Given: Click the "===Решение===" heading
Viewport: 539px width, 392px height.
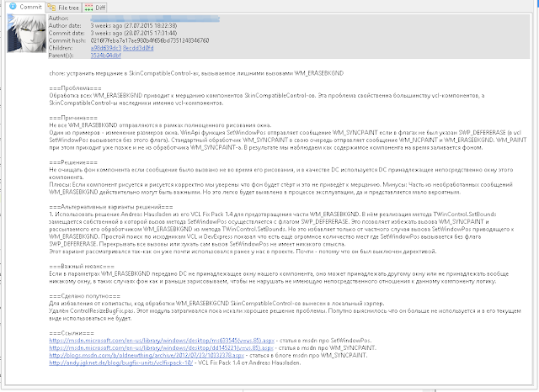Looking at the screenshot, I should click(73, 162).
